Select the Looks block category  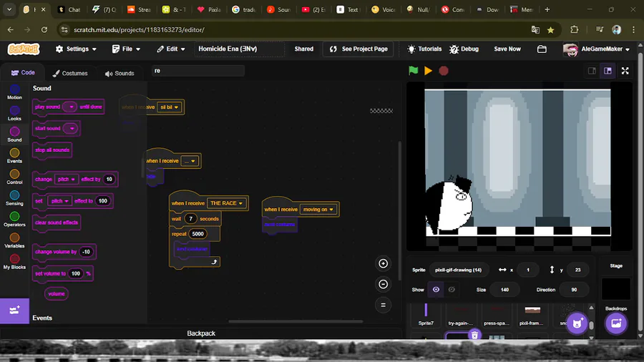(14, 113)
